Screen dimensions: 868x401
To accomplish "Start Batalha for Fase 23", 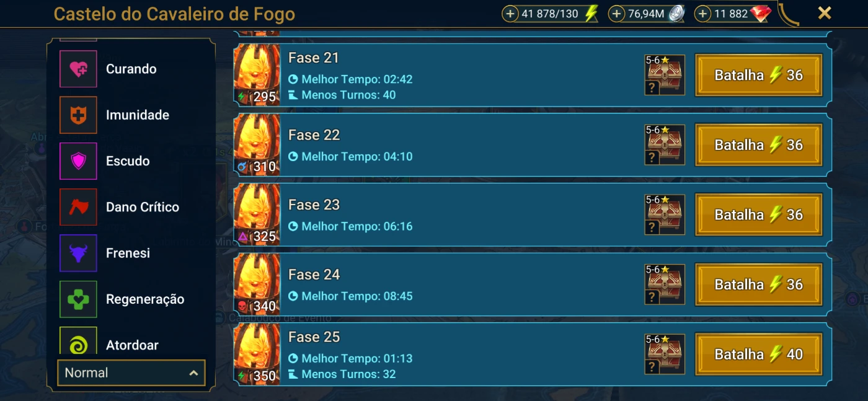I will click(x=759, y=214).
